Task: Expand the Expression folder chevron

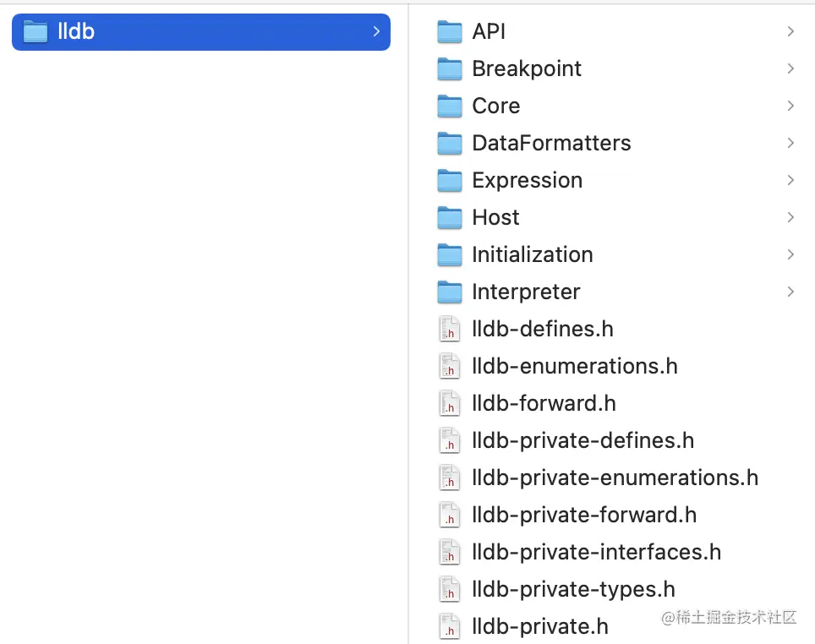Action: [790, 180]
